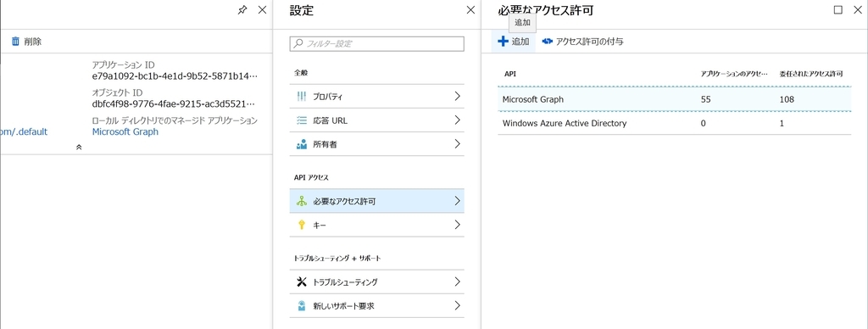The height and width of the screenshot is (329, 868).
Task: Expand 新しいサポート要求 with its chevron
Action: point(457,306)
